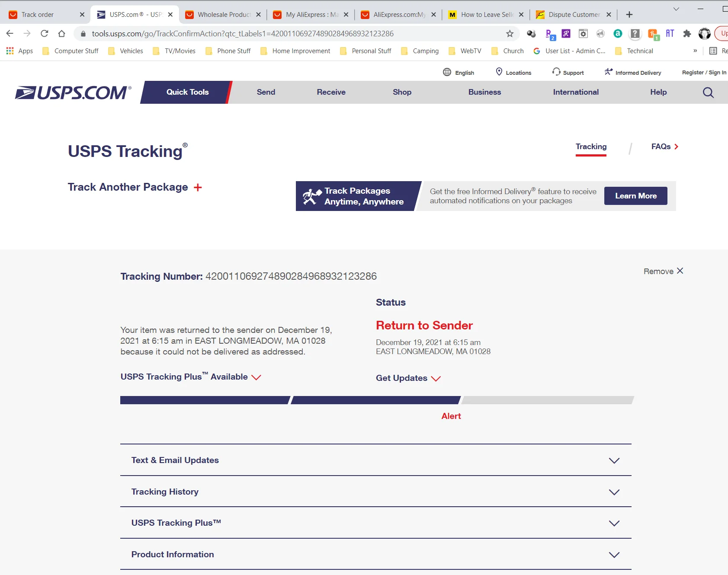Viewport: 728px width, 575px height.
Task: Open the reading list icon
Action: (x=713, y=51)
